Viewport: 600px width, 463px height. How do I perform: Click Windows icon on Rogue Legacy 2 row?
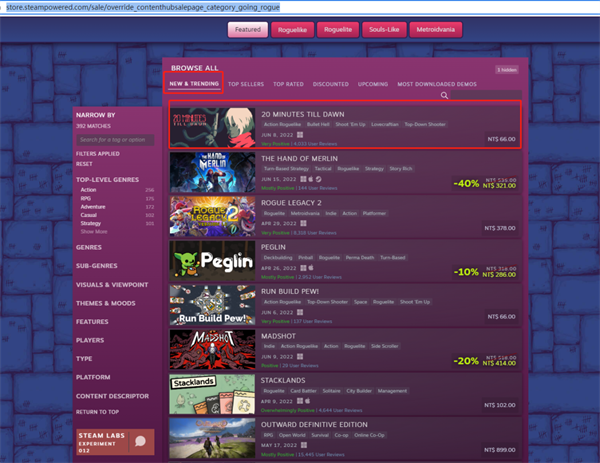coord(303,223)
